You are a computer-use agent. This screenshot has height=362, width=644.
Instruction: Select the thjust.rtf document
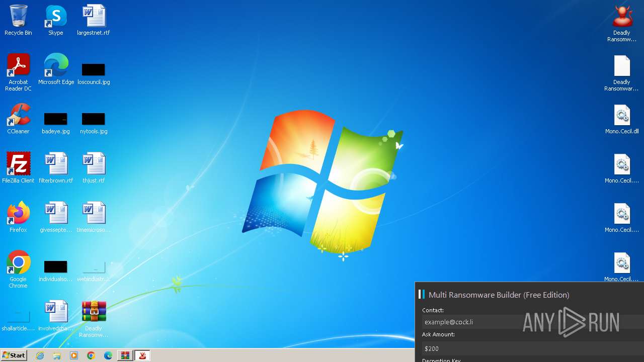(94, 168)
